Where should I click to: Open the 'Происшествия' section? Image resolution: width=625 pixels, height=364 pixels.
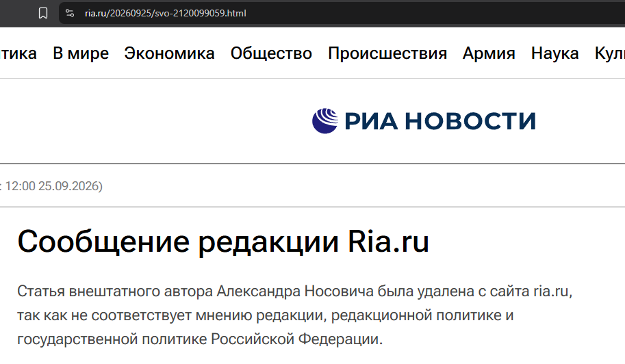coord(387,53)
